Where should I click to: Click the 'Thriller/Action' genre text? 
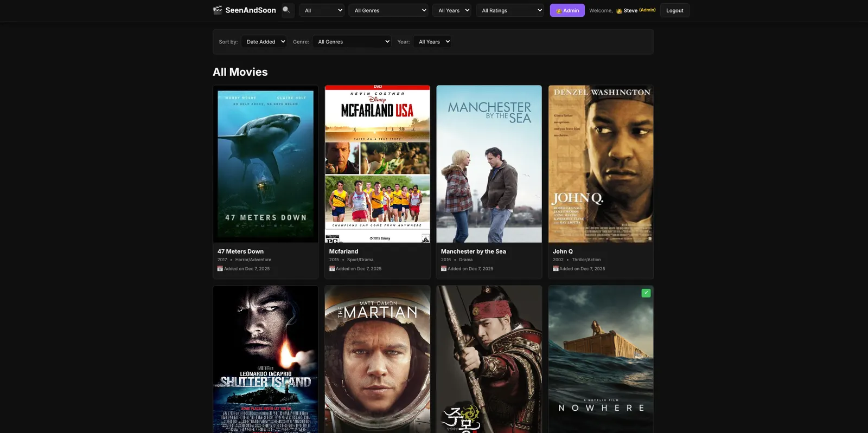click(x=586, y=260)
